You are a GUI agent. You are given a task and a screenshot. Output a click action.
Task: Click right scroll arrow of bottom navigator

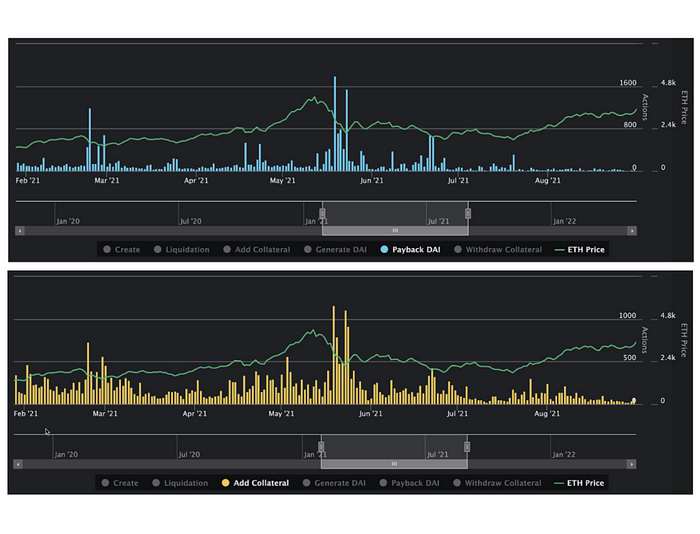(631, 464)
